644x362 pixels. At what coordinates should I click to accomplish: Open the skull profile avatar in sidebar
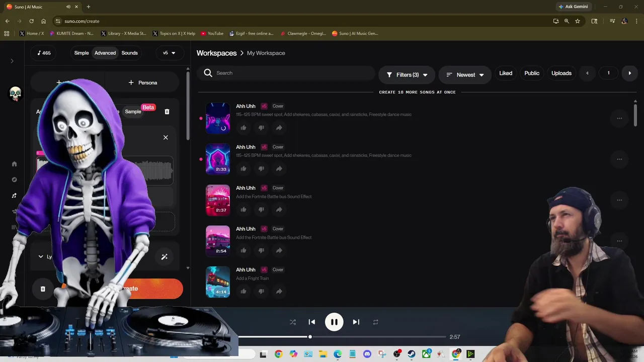click(15, 94)
